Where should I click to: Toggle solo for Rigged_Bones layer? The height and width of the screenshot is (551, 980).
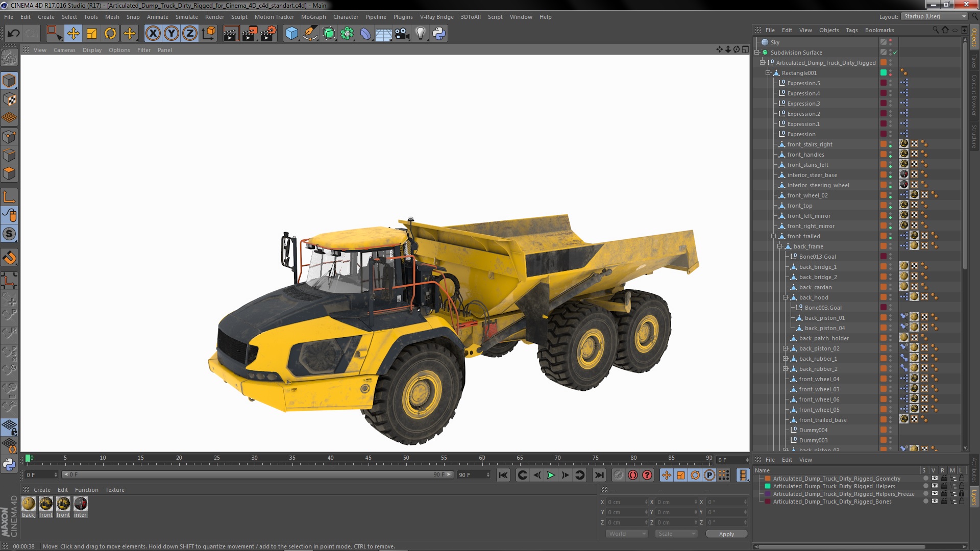pos(925,502)
